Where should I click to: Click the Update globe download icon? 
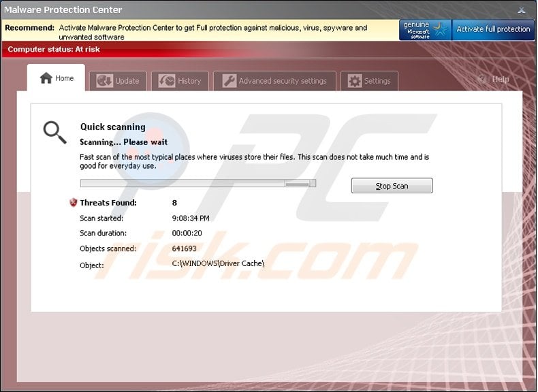pyautogui.click(x=105, y=81)
